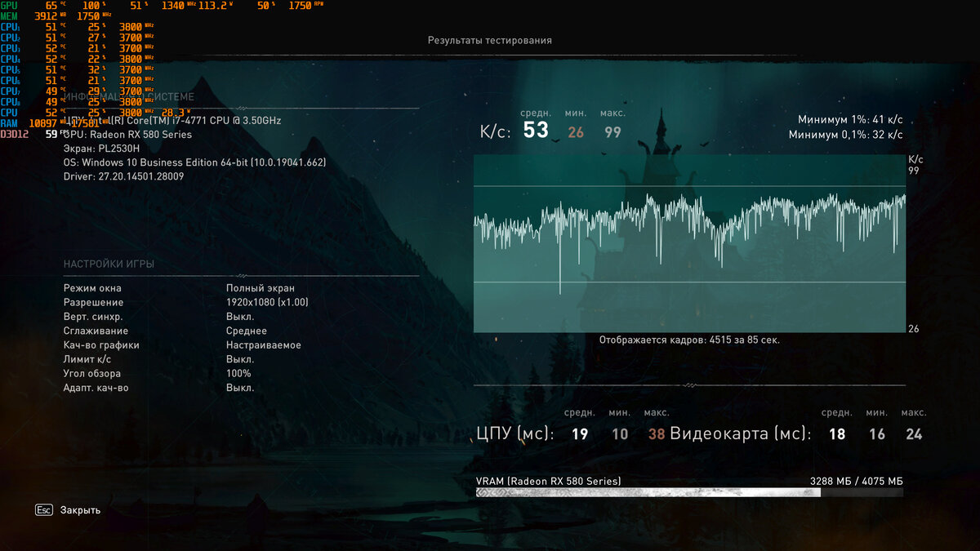980x551 pixels.
Task: Click the '100%' field of view value
Action: tap(238, 373)
